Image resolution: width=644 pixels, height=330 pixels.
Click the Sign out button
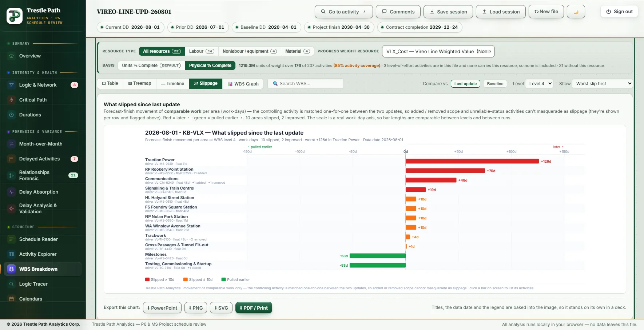coord(619,12)
